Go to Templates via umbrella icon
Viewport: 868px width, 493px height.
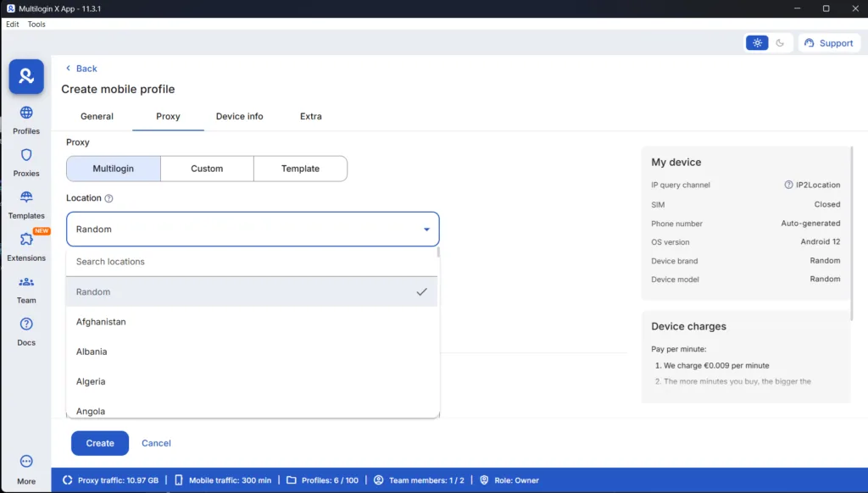tap(26, 197)
